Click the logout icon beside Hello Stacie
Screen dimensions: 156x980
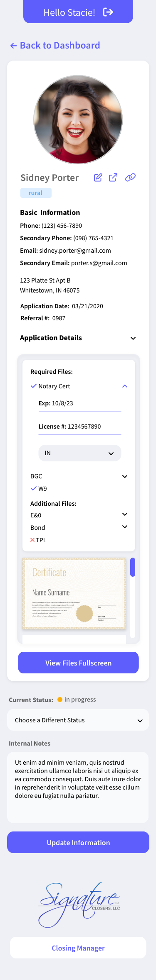click(108, 12)
